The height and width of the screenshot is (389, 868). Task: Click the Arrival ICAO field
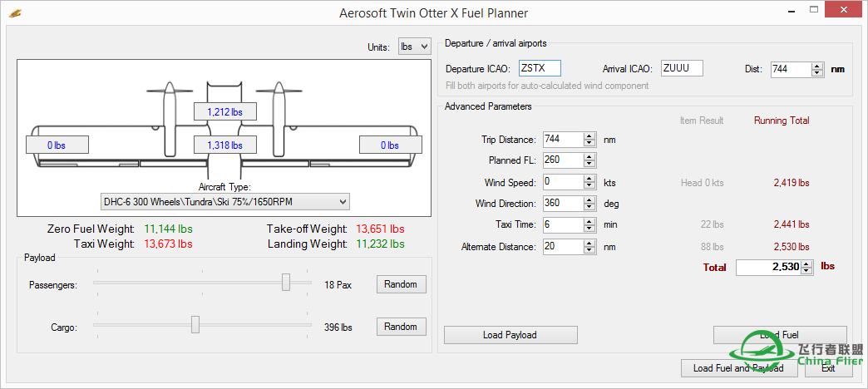[682, 69]
